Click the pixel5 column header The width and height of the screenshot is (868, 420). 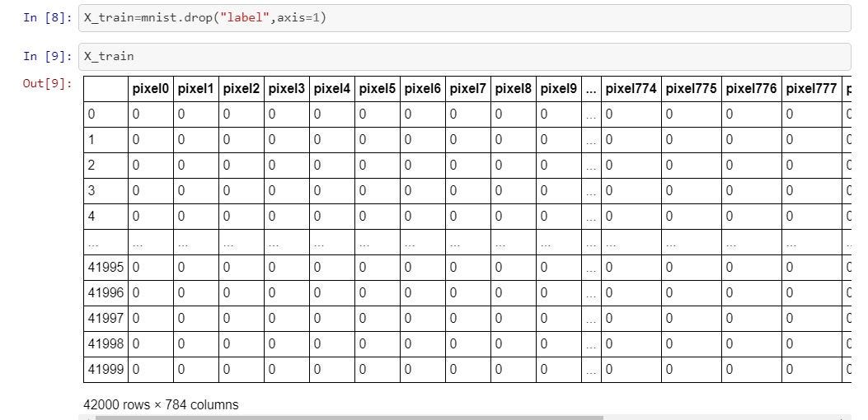coord(378,88)
